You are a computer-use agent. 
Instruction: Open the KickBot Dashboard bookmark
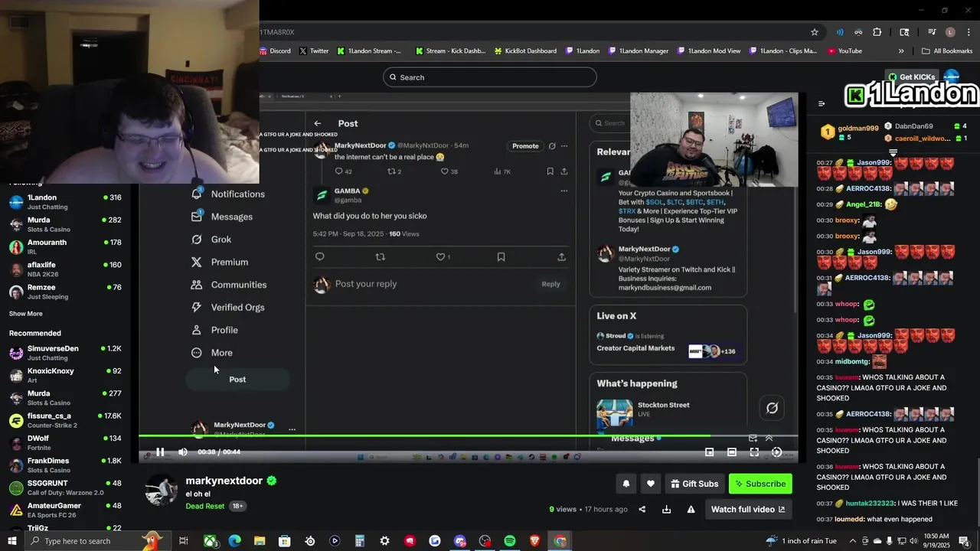point(525,51)
